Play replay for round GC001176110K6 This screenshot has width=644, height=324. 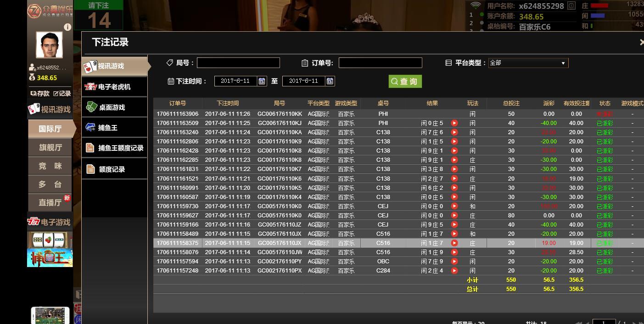pyautogui.click(x=454, y=178)
